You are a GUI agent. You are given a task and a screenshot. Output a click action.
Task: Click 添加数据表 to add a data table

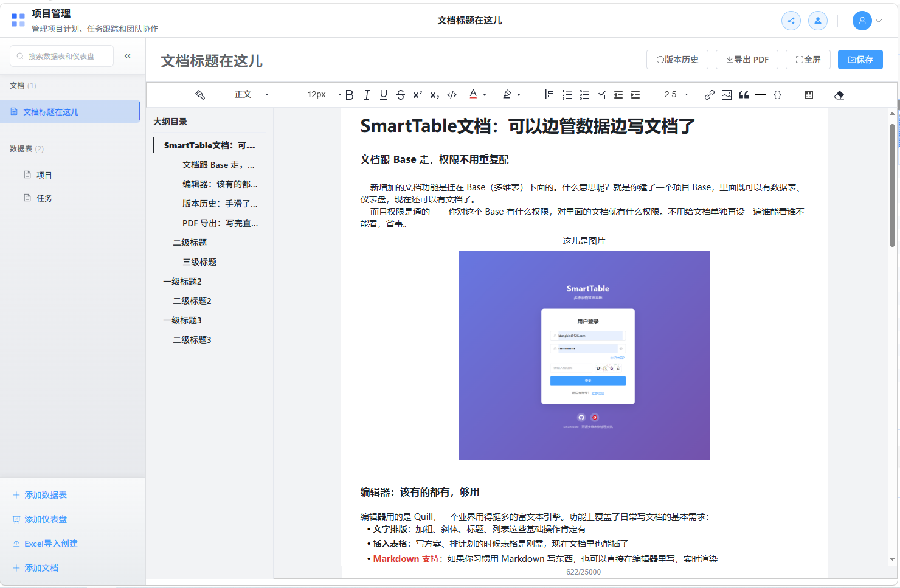(40, 495)
